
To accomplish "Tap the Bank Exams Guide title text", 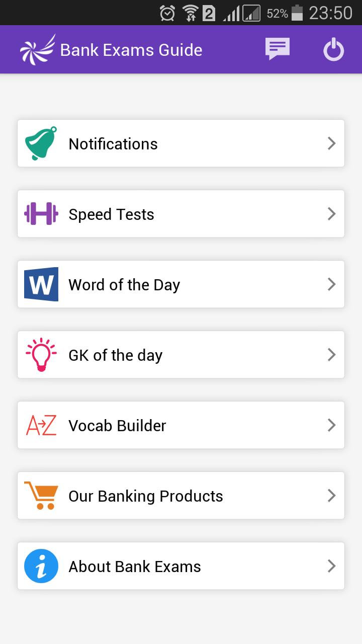I will click(131, 50).
